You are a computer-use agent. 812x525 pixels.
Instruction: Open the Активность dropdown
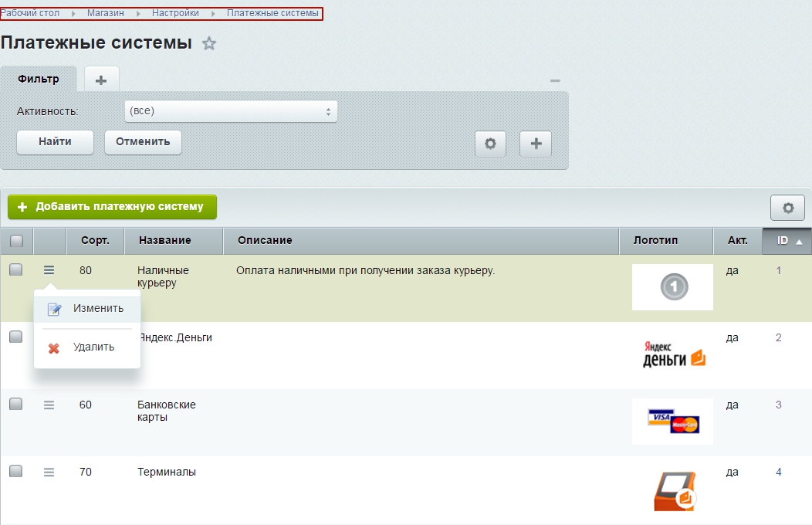(231, 111)
